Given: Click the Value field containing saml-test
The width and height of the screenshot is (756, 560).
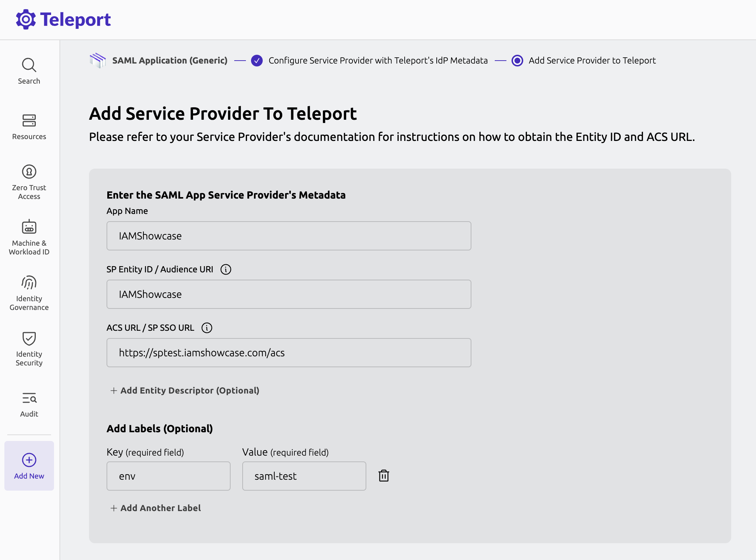Looking at the screenshot, I should (304, 476).
